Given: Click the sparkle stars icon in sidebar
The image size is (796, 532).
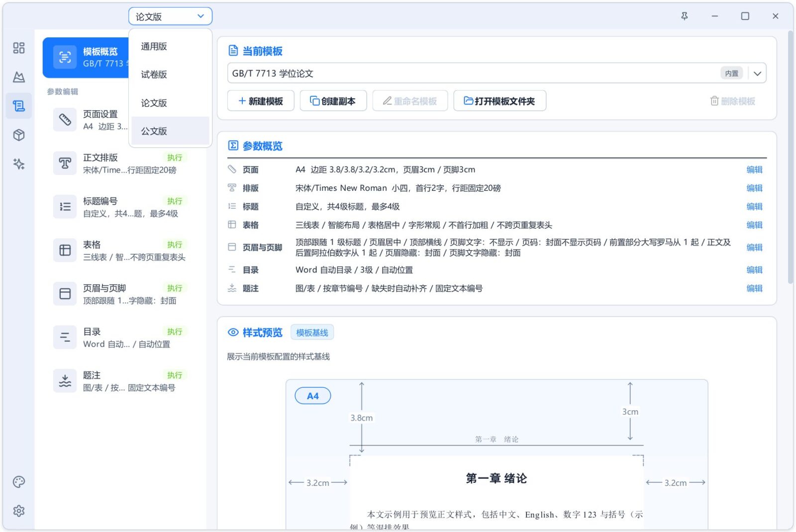Looking at the screenshot, I should pos(19,164).
